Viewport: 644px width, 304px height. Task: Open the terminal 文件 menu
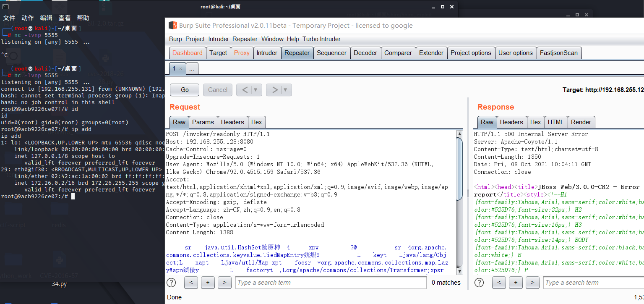click(9, 18)
